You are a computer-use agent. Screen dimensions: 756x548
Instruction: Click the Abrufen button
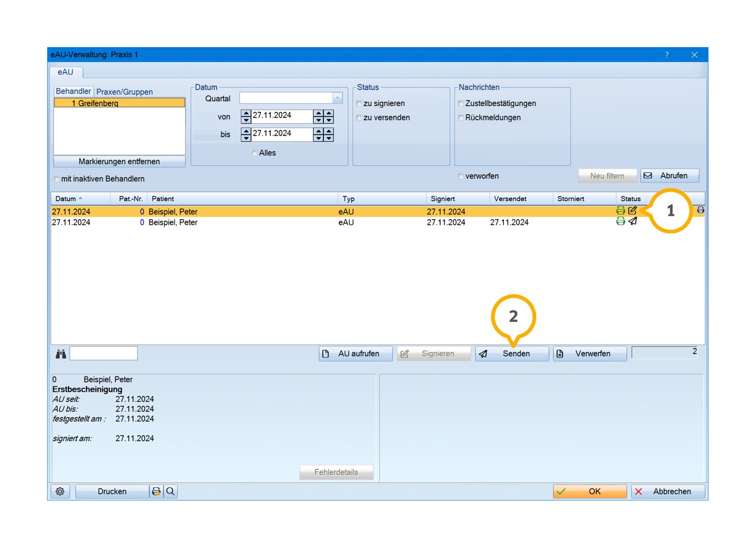pyautogui.click(x=669, y=176)
